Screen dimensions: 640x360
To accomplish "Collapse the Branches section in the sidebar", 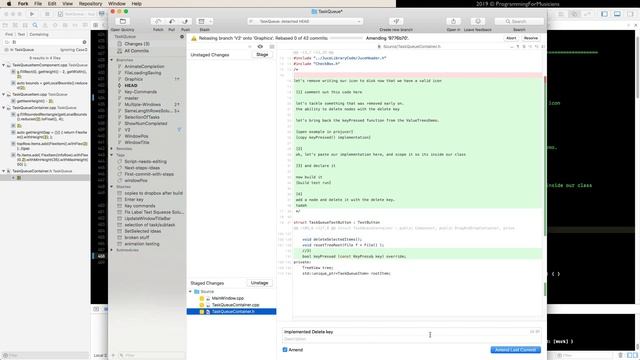I will click(x=112, y=60).
